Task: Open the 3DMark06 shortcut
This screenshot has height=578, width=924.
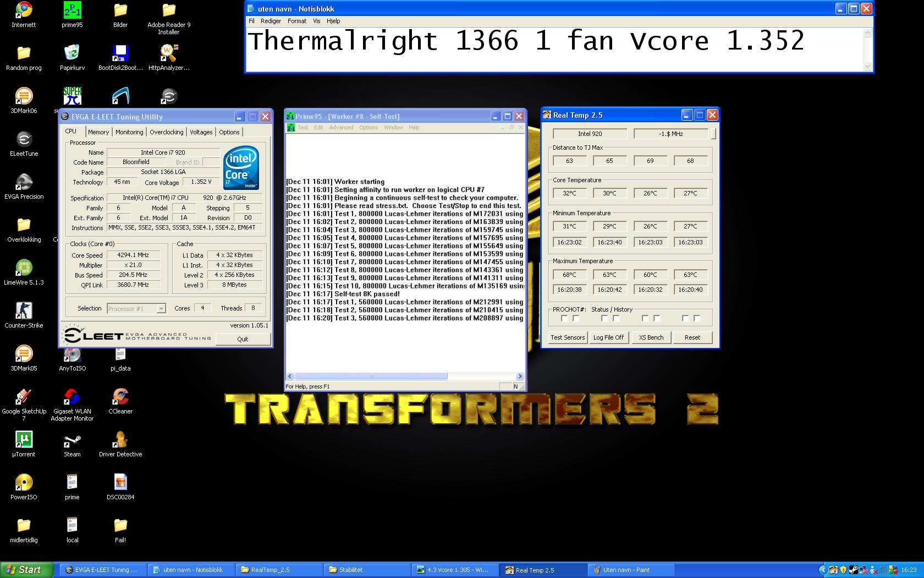Action: point(24,101)
